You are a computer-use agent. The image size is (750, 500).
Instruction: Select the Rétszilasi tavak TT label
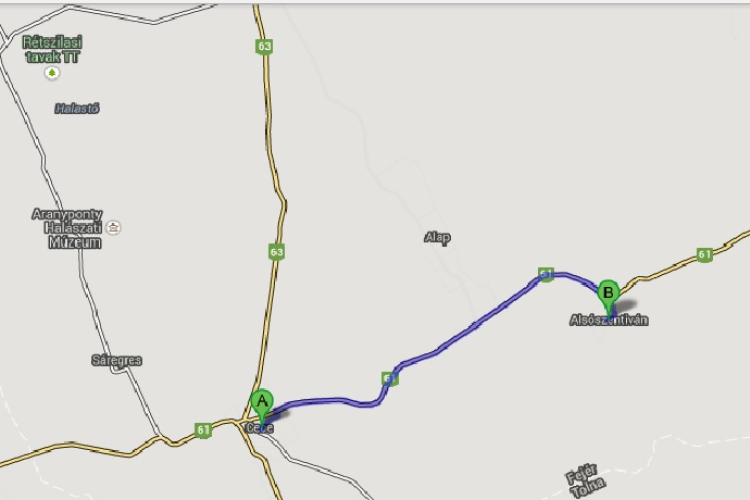(x=53, y=49)
